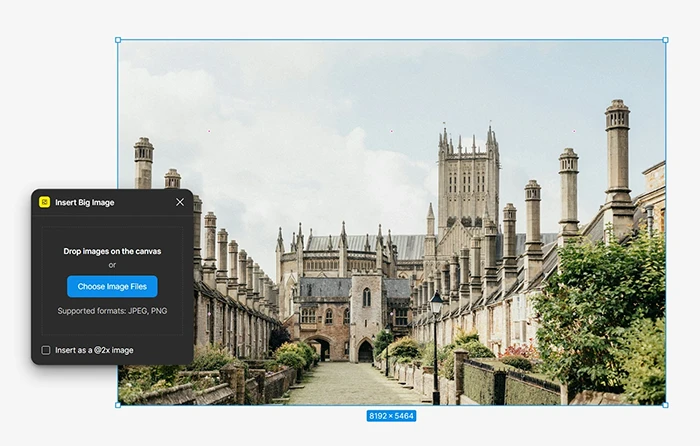This screenshot has width=700, height=446.
Task: Click the word 'or' in the dialog
Action: tap(112, 265)
